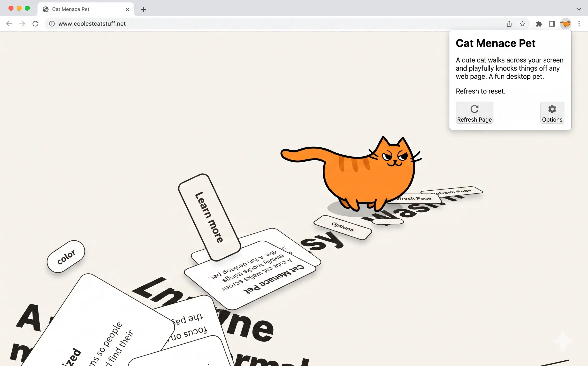Click the knocked-over Learn more button
This screenshot has height=366, width=588.
210,217
